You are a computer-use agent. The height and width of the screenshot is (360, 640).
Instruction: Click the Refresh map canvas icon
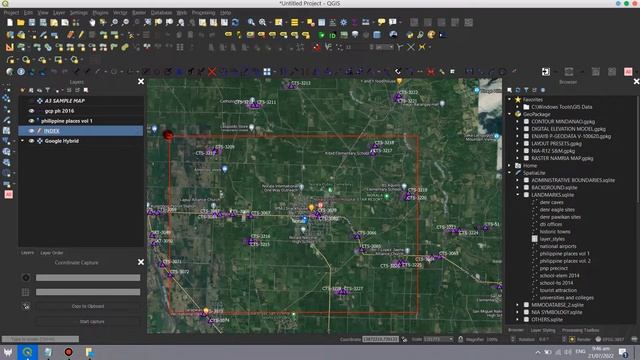(236, 22)
